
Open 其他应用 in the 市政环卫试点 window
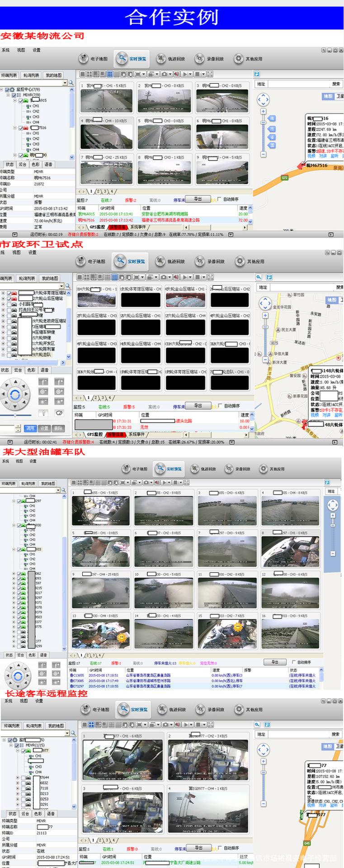coord(249,261)
